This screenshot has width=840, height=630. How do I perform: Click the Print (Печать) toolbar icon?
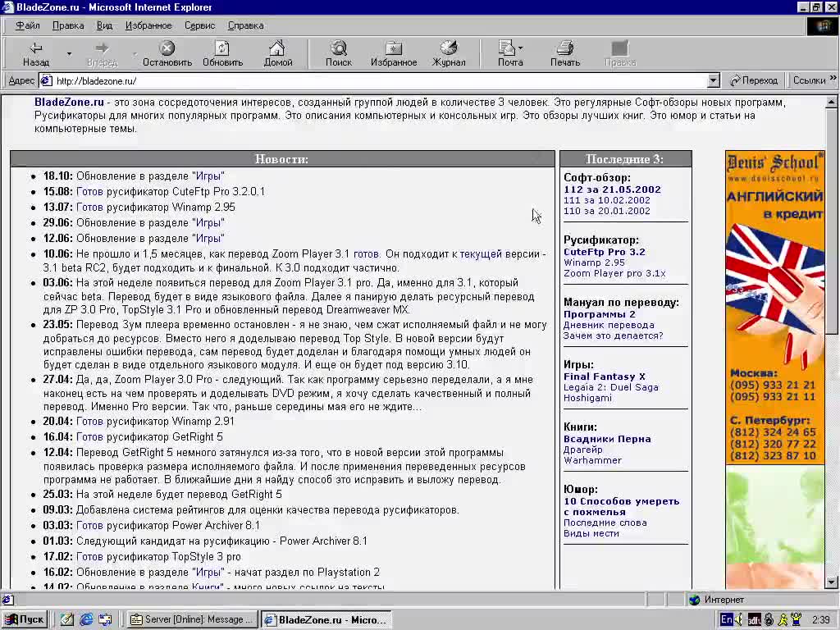coord(564,54)
